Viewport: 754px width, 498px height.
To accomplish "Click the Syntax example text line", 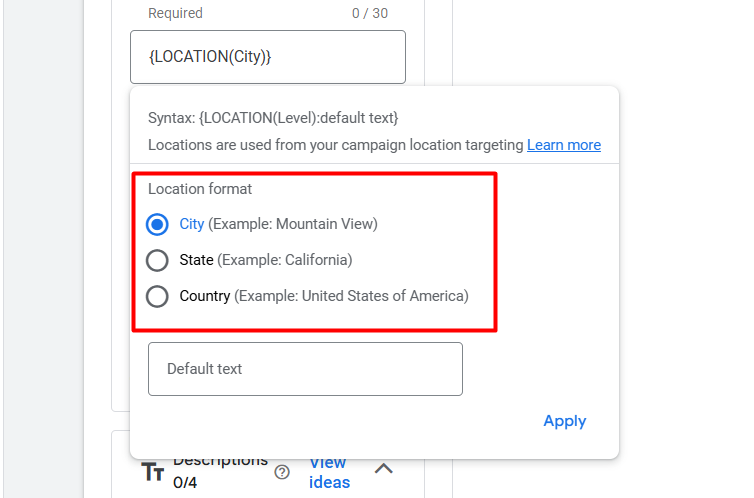I will [273, 117].
